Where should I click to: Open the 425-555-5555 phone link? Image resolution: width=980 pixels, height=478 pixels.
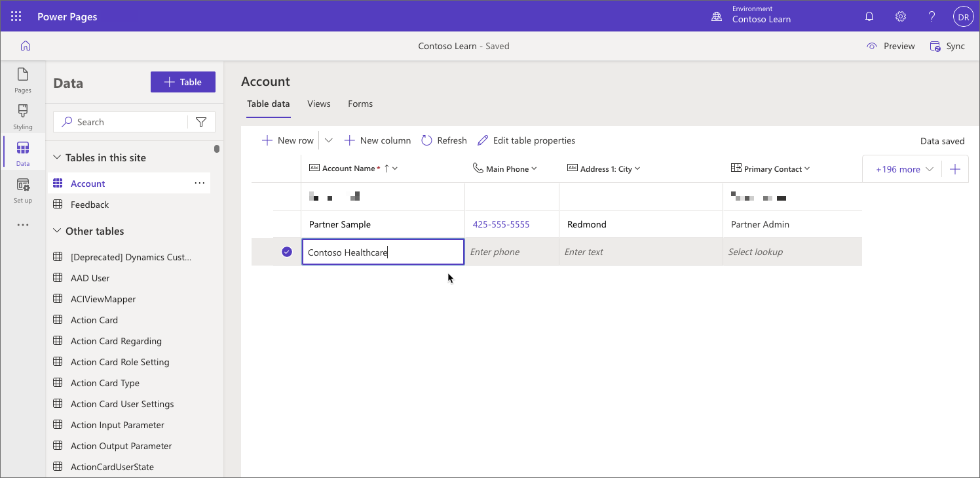[501, 224]
